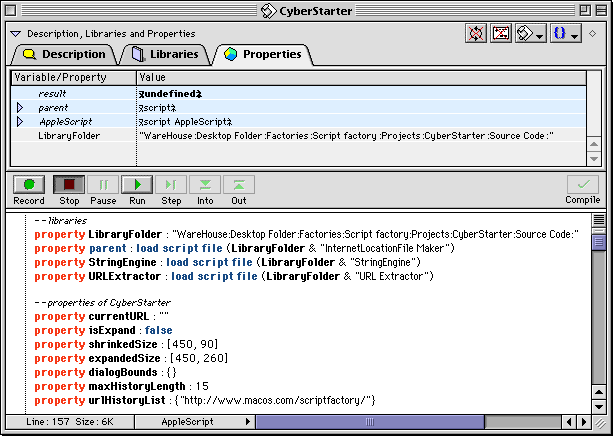Screen dimensions: 613x436
Task: Click the «script AppleScript» value
Action: (x=186, y=122)
